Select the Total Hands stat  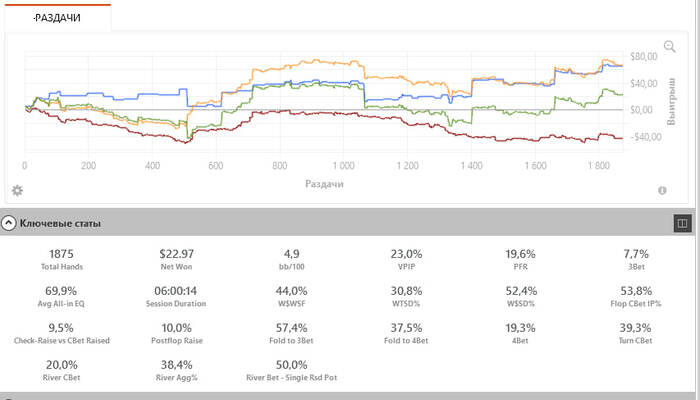pyautogui.click(x=61, y=260)
